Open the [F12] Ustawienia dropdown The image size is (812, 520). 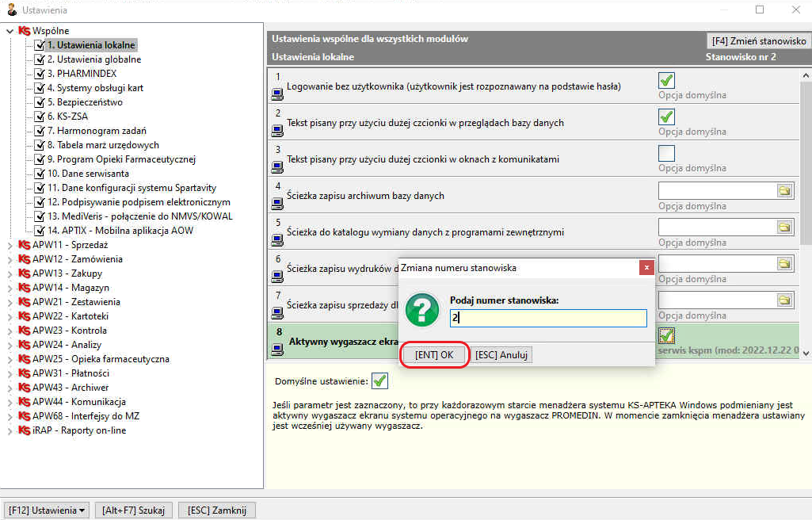(x=46, y=510)
